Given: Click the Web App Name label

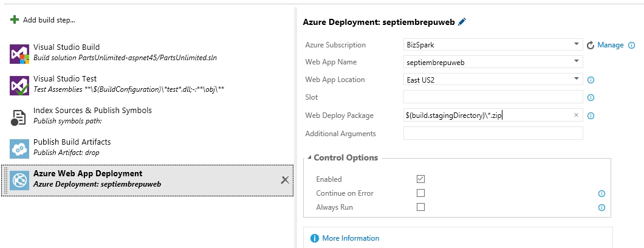Looking at the screenshot, I should point(331,62).
